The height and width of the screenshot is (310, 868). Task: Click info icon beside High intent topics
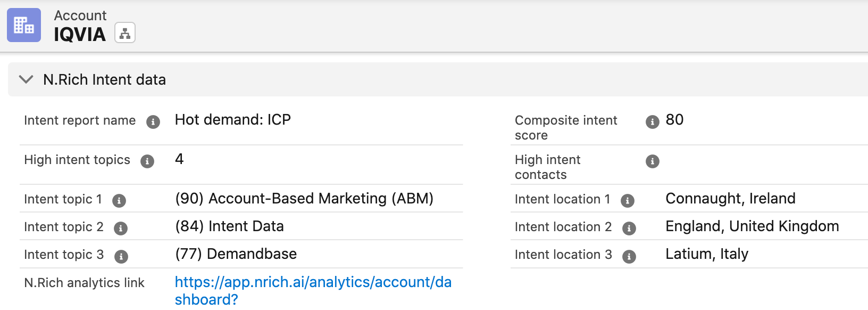coord(147,161)
